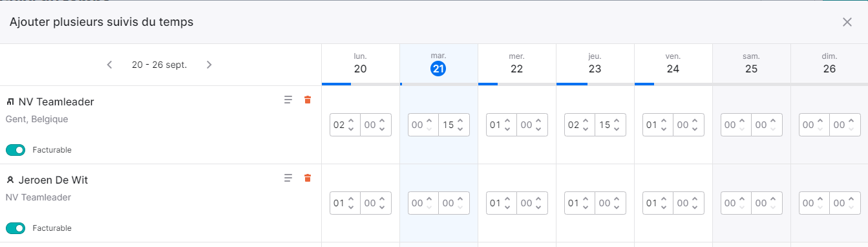Click the NV Teamleader company name
This screenshot has width=868, height=247.
56,102
